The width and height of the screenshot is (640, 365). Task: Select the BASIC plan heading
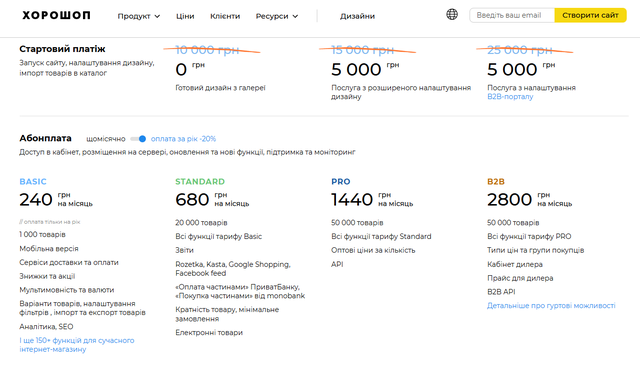(33, 181)
